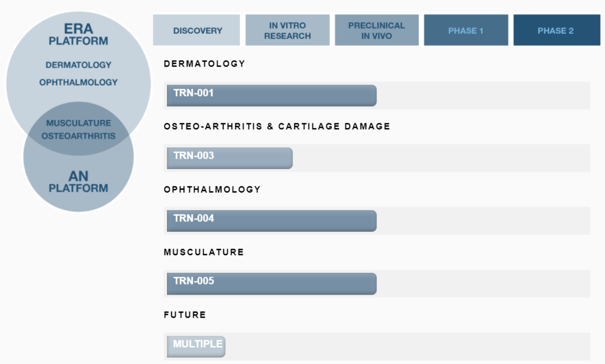Click the Musculature section heading
Viewport: 605px width, 364px height.
(x=204, y=252)
